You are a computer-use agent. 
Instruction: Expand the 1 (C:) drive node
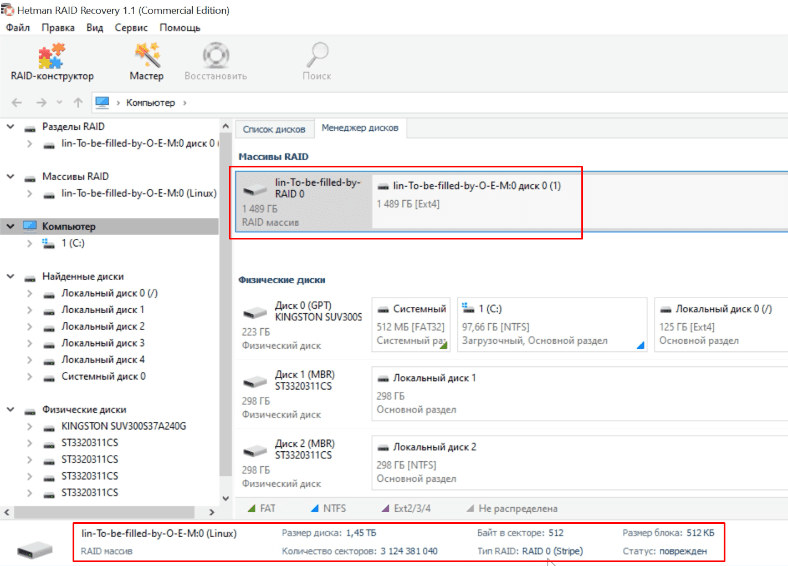(x=29, y=243)
